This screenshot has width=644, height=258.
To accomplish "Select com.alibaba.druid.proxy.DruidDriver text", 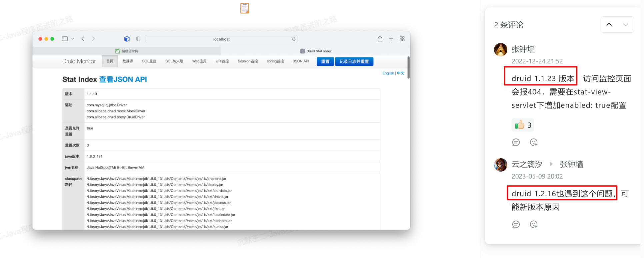I will pyautogui.click(x=116, y=117).
